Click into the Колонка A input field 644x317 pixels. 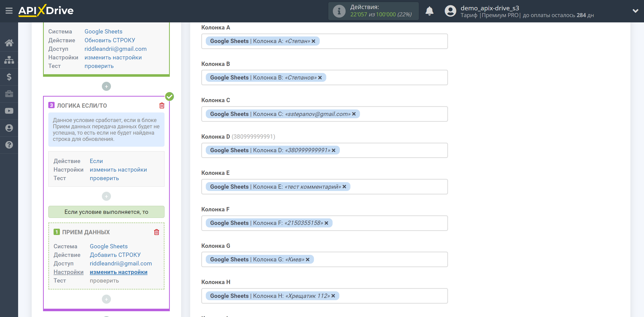click(325, 41)
